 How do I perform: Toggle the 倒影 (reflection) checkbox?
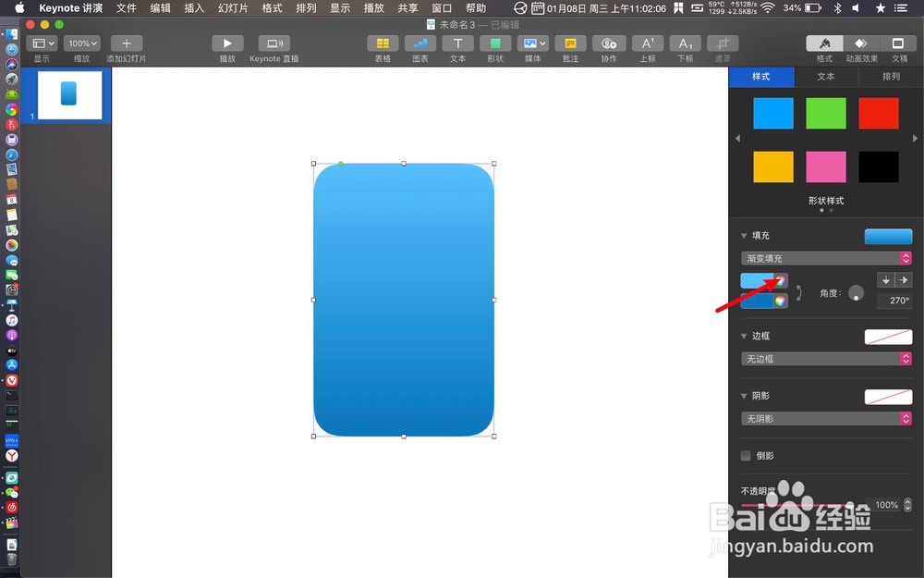[746, 455]
